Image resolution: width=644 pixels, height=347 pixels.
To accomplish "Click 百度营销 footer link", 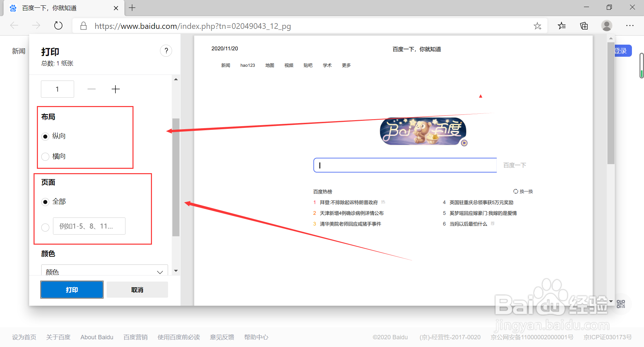I will tap(136, 337).
